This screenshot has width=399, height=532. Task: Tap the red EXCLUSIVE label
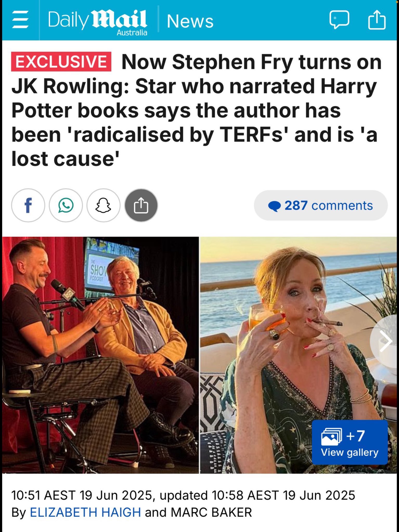point(61,62)
